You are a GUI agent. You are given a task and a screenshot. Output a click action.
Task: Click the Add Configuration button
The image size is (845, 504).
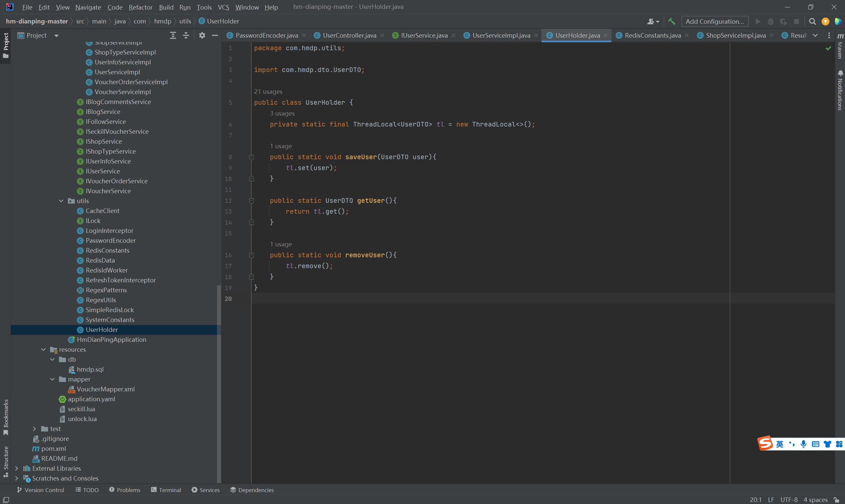coord(715,21)
